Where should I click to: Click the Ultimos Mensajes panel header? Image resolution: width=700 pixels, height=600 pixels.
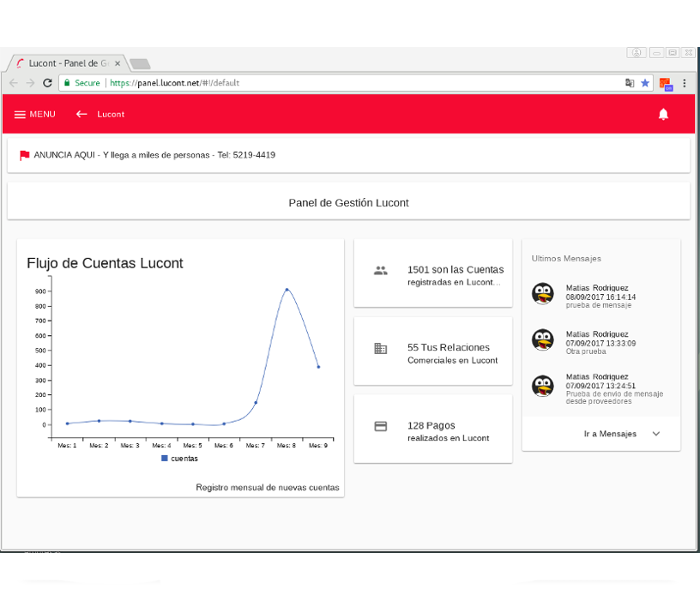point(566,258)
